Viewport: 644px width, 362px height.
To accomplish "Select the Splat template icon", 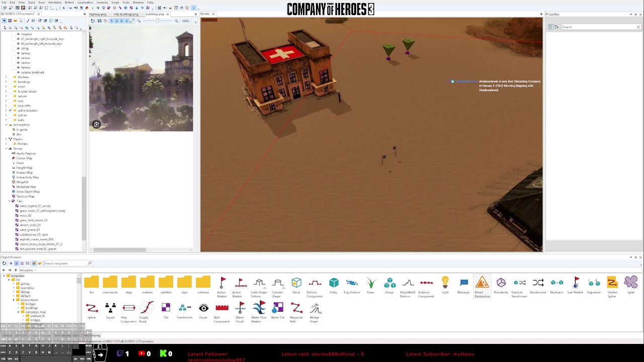I will 631,283.
